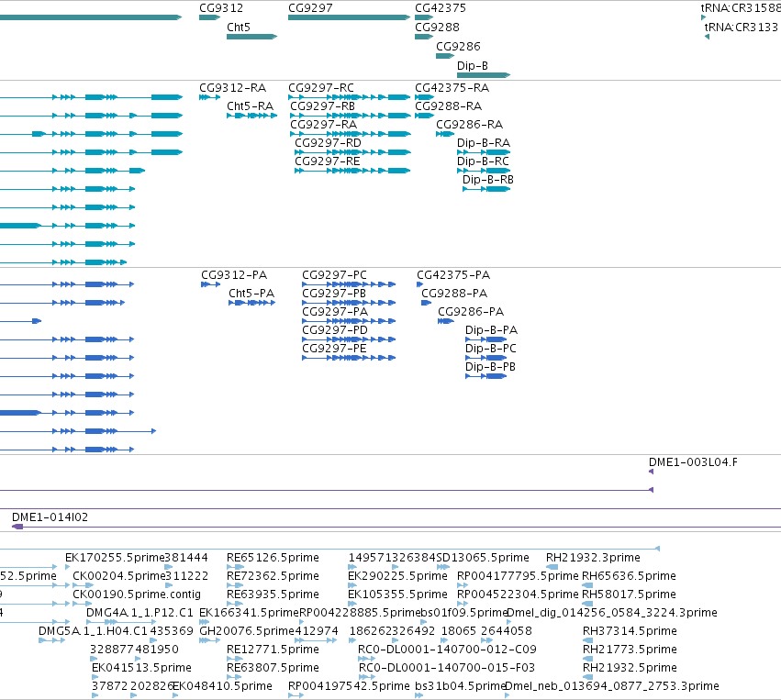This screenshot has width=781, height=700.
Task: Select the DMG4A.1_1.P12.C1 label
Action: (139, 613)
